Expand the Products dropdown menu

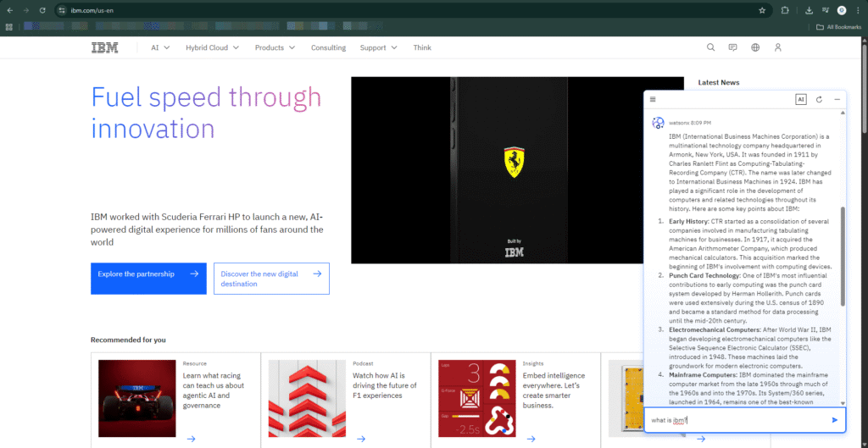tap(275, 47)
